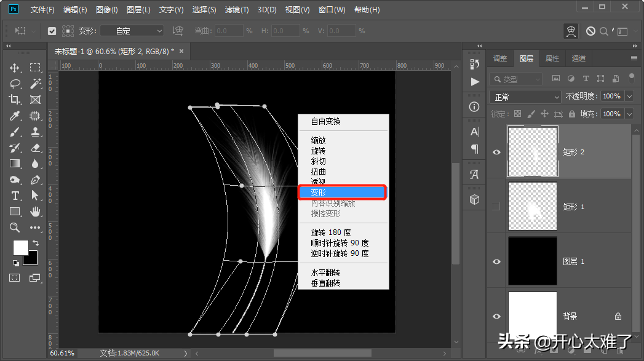
Task: Open the 3D cube panel icon
Action: (x=474, y=200)
